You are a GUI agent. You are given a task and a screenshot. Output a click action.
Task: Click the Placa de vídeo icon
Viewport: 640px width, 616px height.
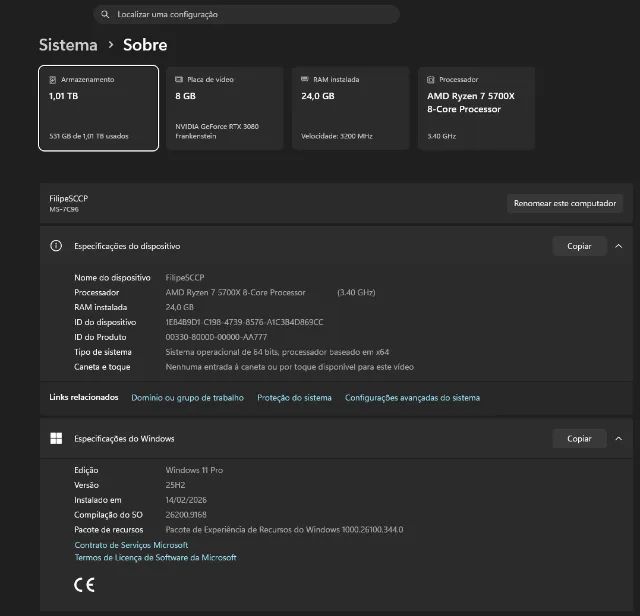[179, 79]
